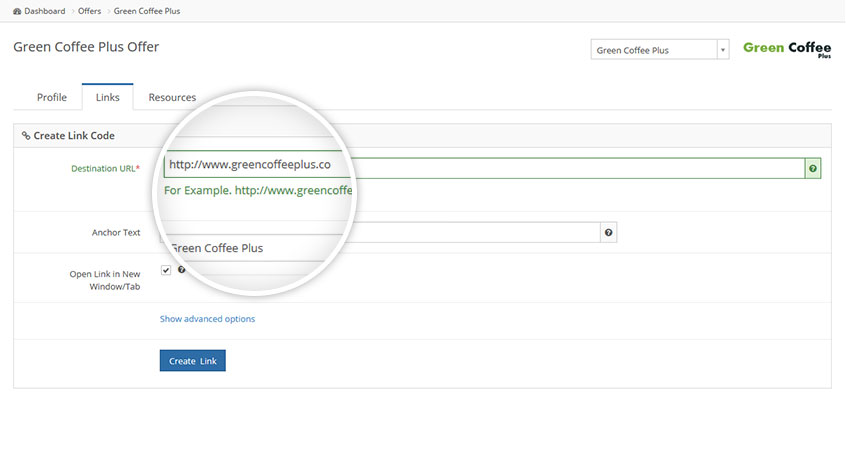Click the arrow on the offer selector
The width and height of the screenshot is (846, 450).
[x=722, y=50]
